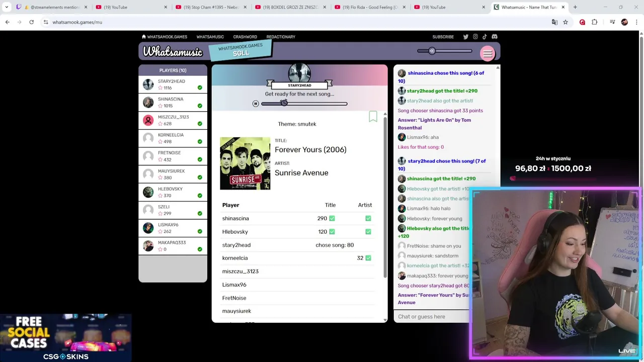Click MAKAPAQ333's avatar in players list
The image size is (644, 362).
(148, 246)
